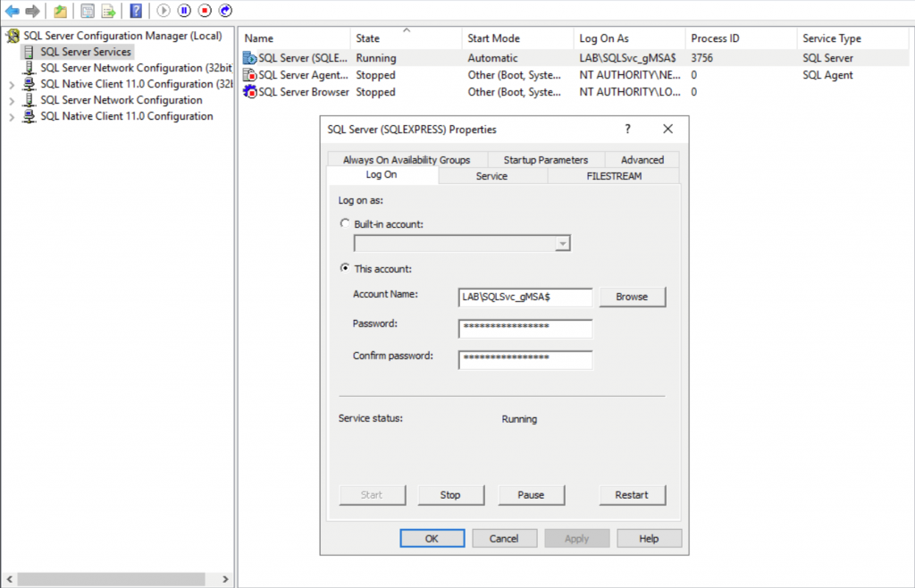915x588 pixels.
Task: Open the FILESTREAM tab
Action: [614, 176]
